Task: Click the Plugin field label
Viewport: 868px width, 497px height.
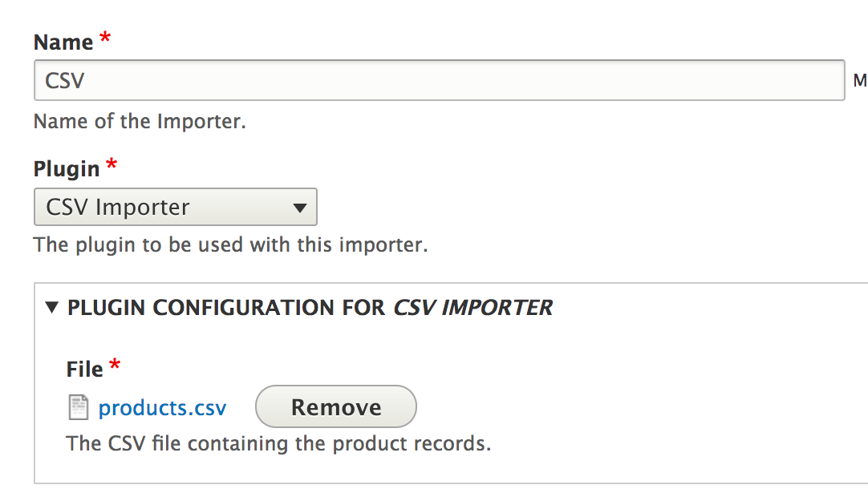Action: point(67,169)
